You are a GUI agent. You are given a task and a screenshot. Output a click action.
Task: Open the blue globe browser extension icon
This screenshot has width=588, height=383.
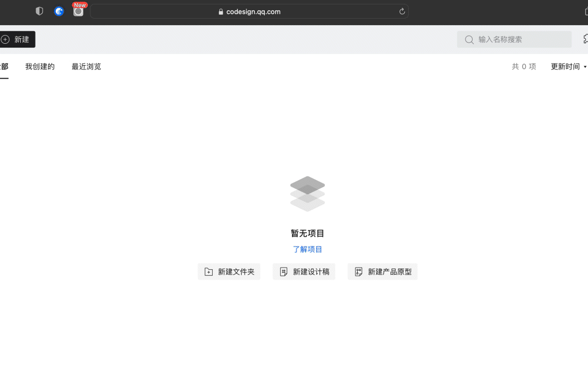[x=59, y=11]
